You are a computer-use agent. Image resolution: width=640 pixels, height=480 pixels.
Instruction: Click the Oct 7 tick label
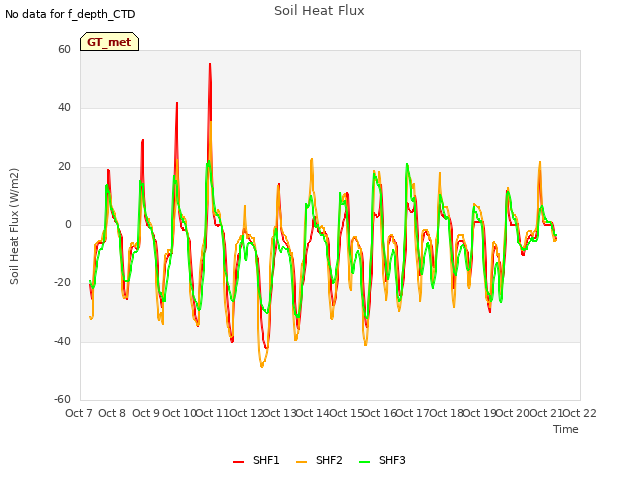tap(78, 413)
